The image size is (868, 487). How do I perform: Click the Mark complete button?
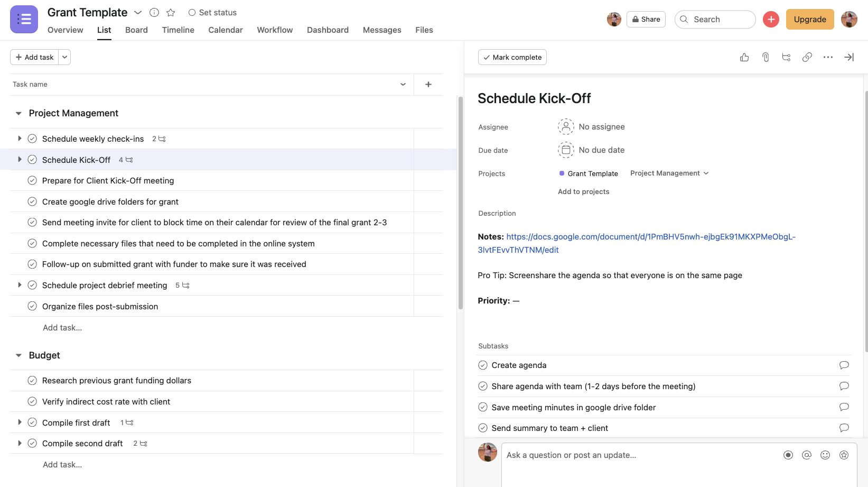pos(512,57)
